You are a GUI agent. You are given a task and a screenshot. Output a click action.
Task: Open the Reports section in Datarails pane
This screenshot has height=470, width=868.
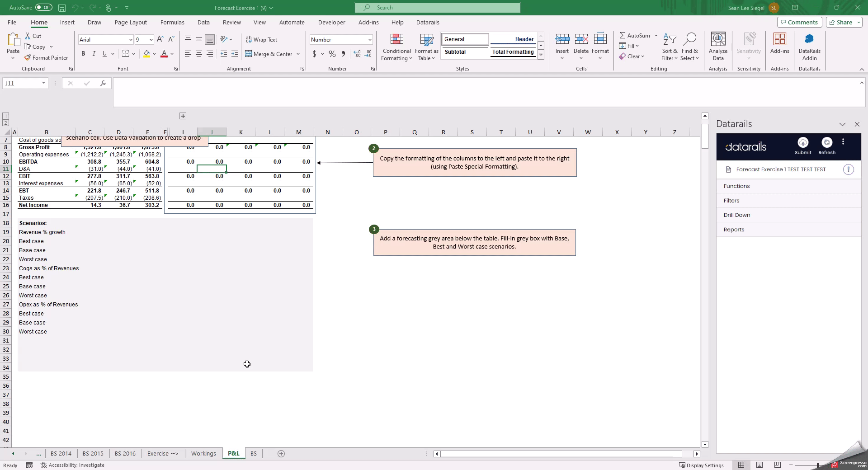[788, 230]
